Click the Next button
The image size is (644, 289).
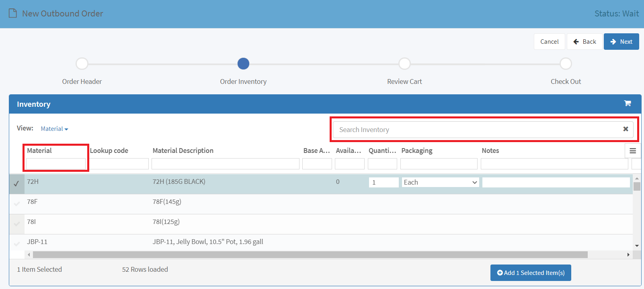(621, 42)
